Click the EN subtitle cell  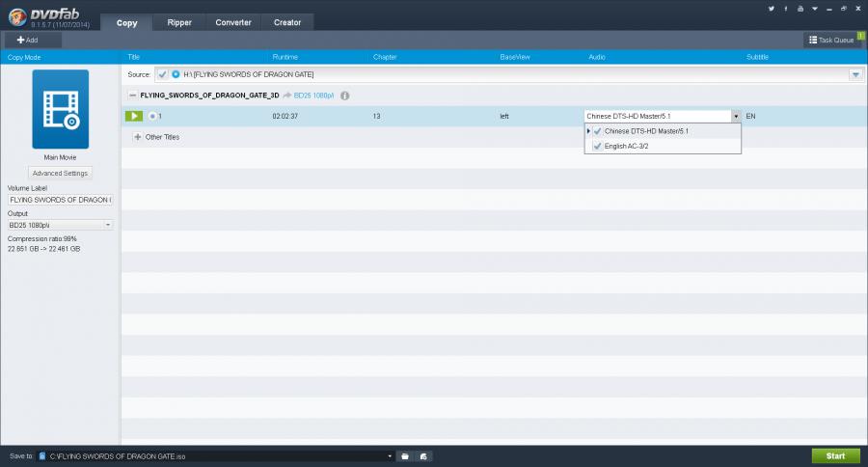[750, 117]
